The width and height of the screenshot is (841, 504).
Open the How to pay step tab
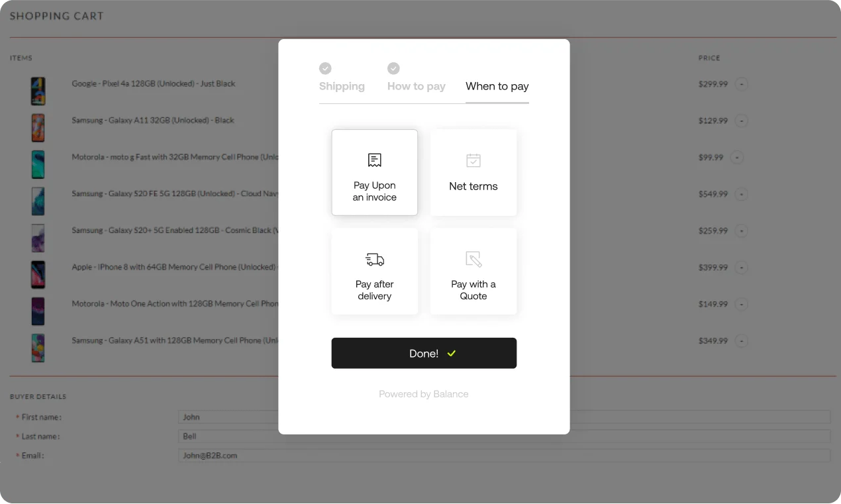(x=417, y=86)
